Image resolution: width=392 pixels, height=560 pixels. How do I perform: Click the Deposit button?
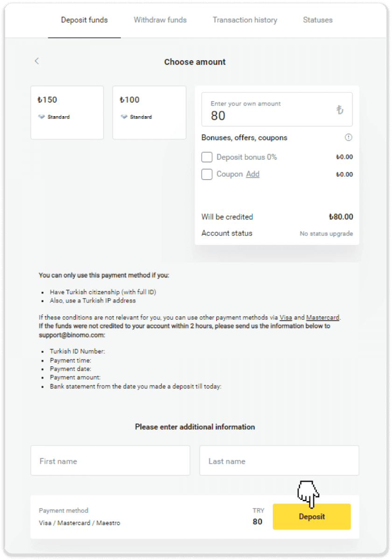tap(311, 517)
